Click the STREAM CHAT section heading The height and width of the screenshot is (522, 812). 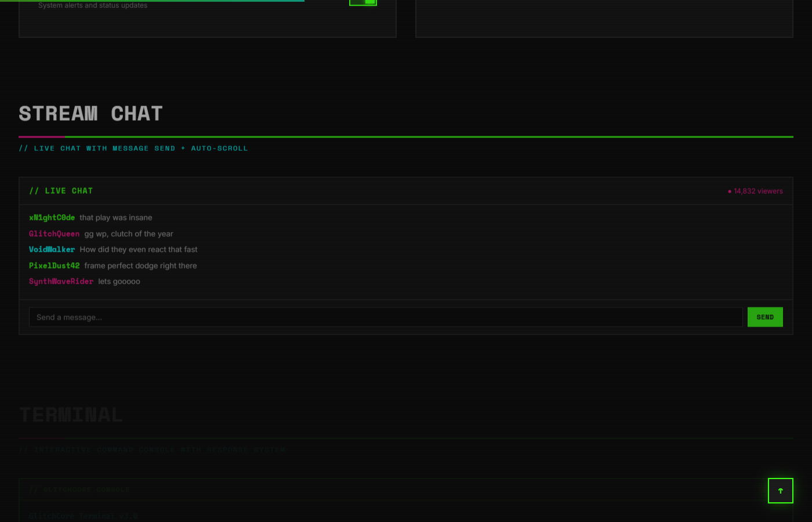pos(90,114)
